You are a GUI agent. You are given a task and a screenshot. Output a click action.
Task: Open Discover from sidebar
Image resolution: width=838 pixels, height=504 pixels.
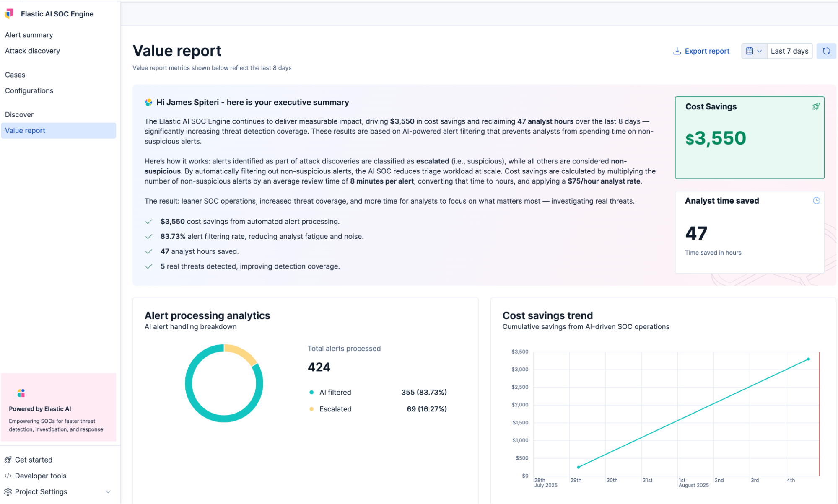click(x=19, y=114)
